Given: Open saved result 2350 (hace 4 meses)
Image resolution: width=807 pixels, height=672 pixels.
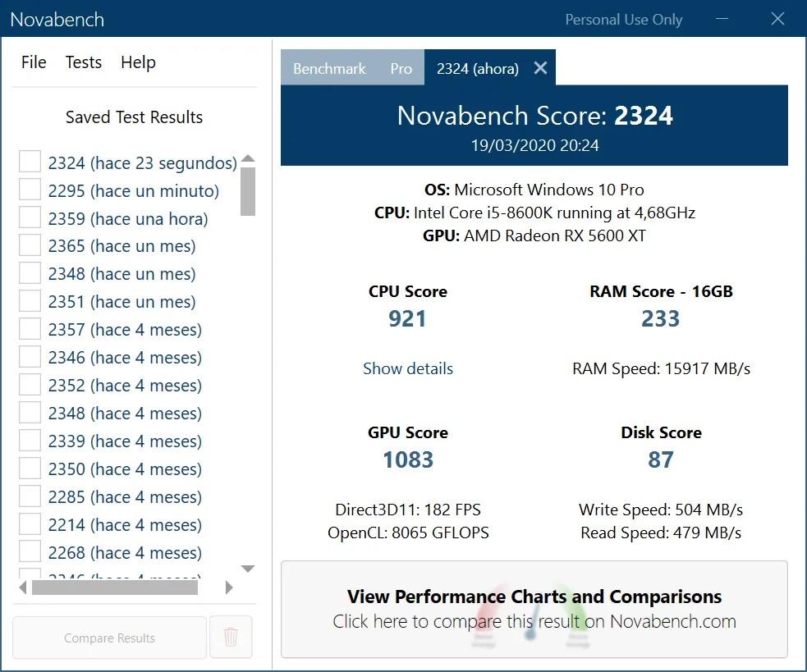Looking at the screenshot, I should coord(125,469).
